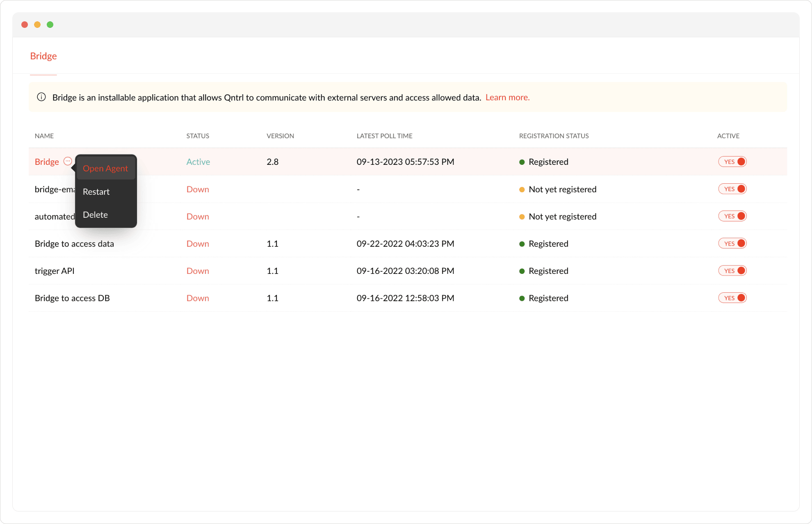Toggle active switch for Bridge 2.8 row

(x=732, y=162)
